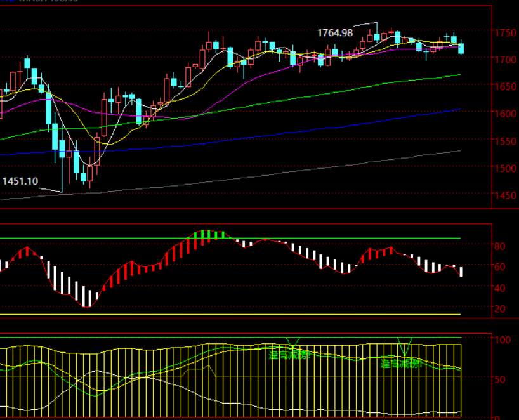
Task: Click the earlier 逢高减磅 signal label
Action: coord(290,355)
